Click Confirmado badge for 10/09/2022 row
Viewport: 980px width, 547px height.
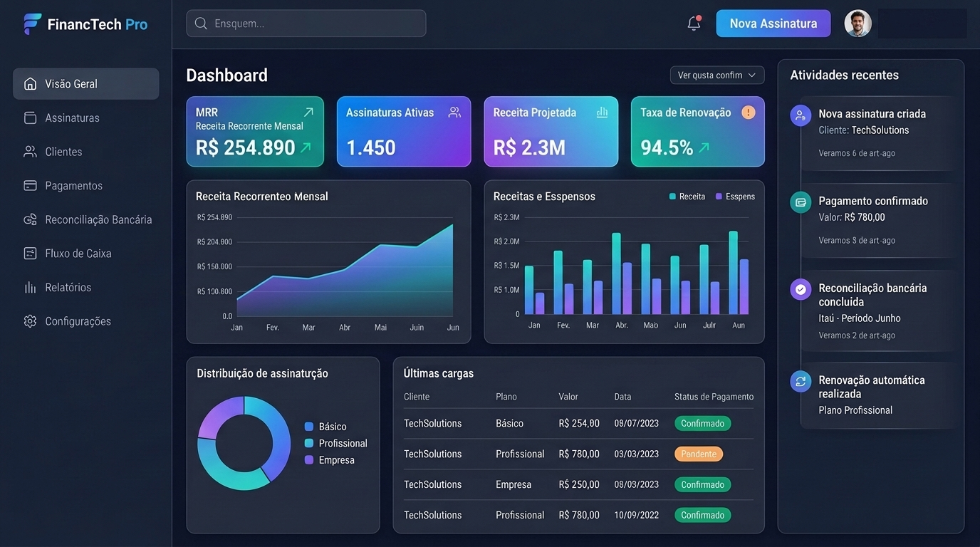[702, 516]
